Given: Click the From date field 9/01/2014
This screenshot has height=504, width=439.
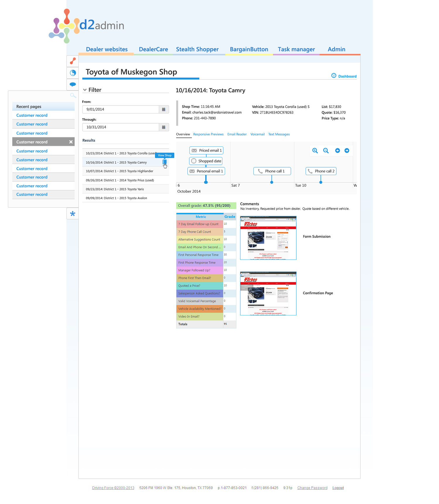Looking at the screenshot, I should coord(121,109).
